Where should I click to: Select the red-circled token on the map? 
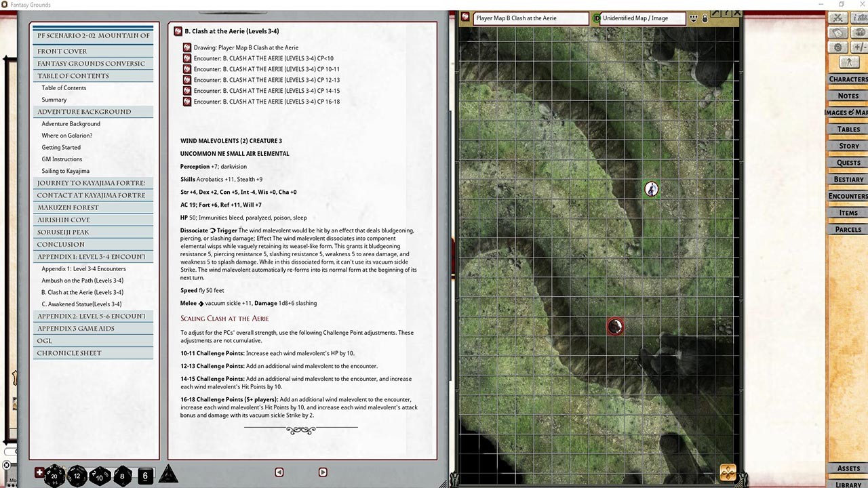(615, 326)
